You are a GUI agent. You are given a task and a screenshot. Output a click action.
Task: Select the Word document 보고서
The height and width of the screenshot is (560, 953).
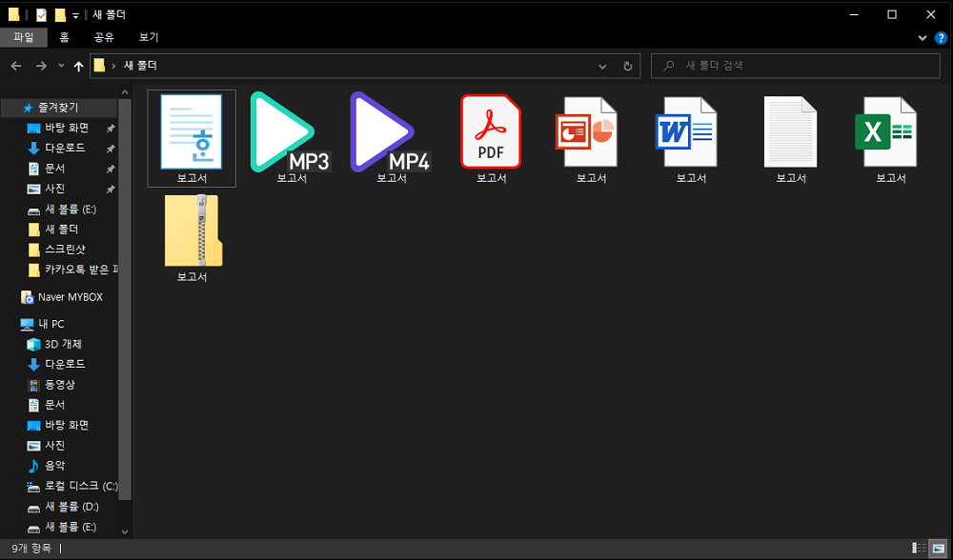click(690, 138)
